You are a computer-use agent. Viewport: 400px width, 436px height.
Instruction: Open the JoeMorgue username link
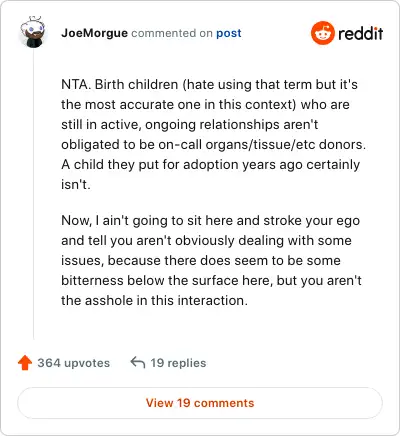[x=94, y=33]
